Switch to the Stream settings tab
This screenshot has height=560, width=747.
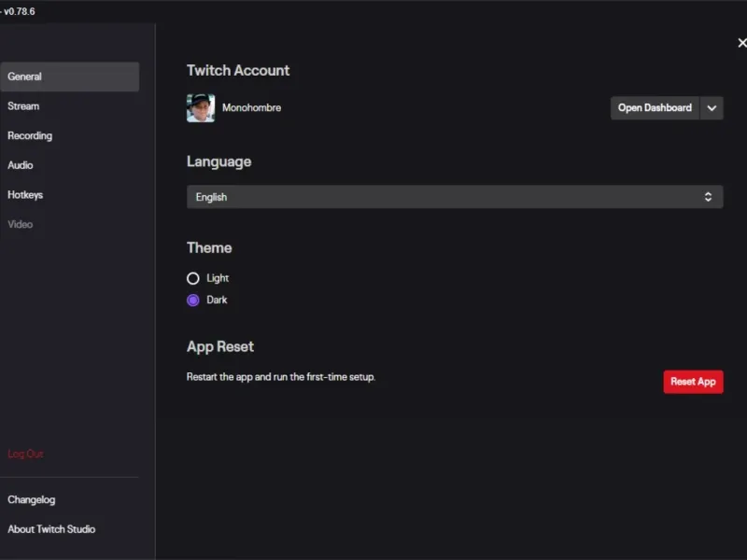pos(24,106)
